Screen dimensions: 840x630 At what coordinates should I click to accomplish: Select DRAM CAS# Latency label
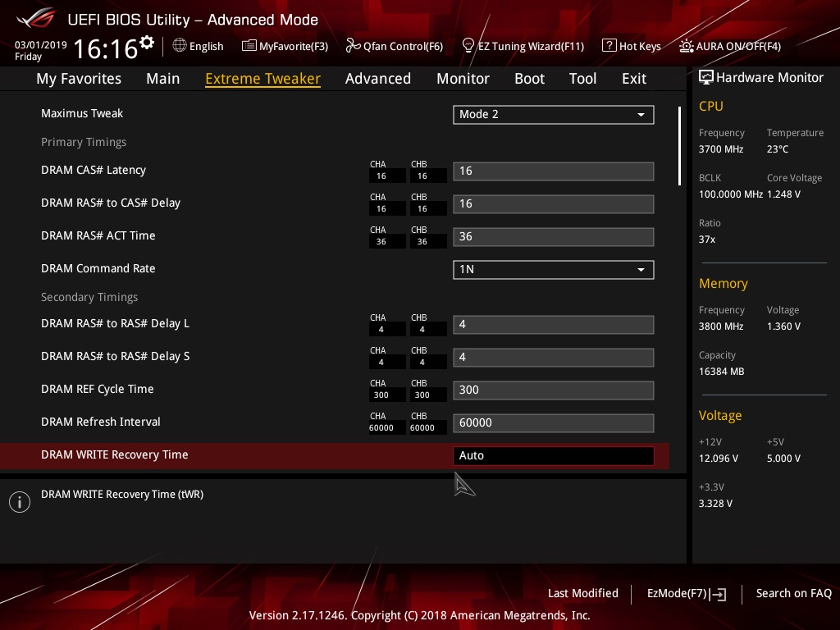94,171
